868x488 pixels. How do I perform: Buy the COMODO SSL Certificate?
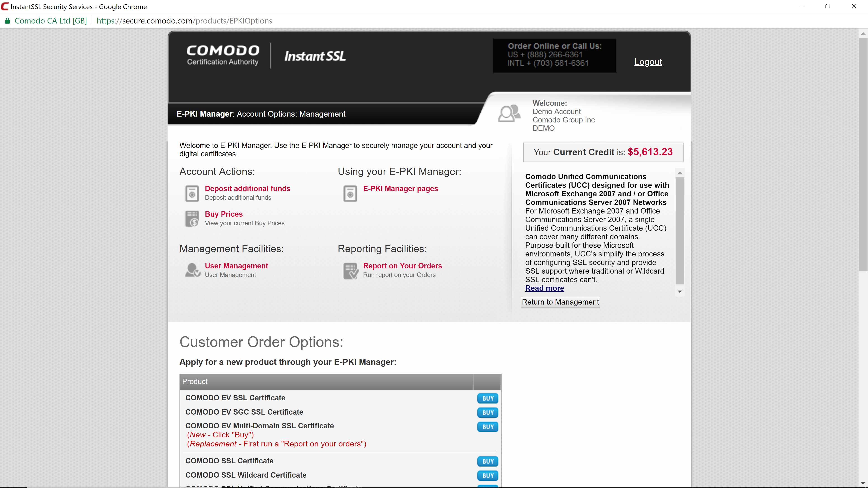(488, 461)
